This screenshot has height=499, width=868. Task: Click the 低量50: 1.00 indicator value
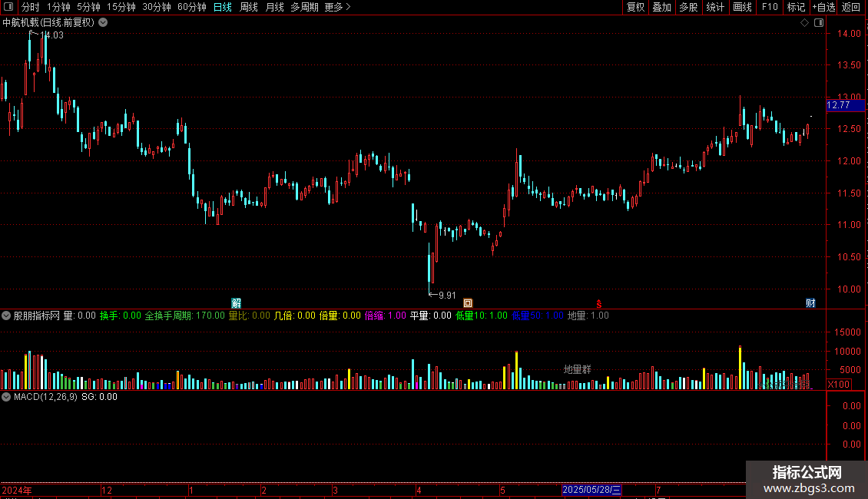pos(538,316)
